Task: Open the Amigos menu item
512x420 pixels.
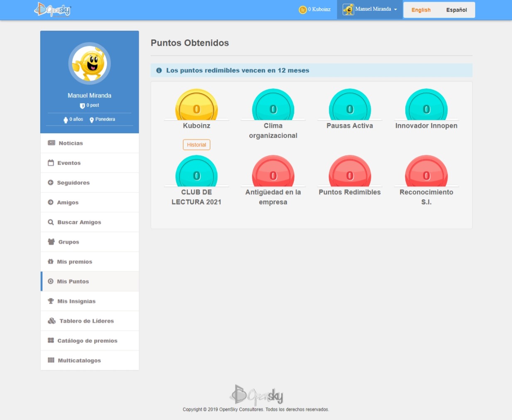Action: coord(90,203)
